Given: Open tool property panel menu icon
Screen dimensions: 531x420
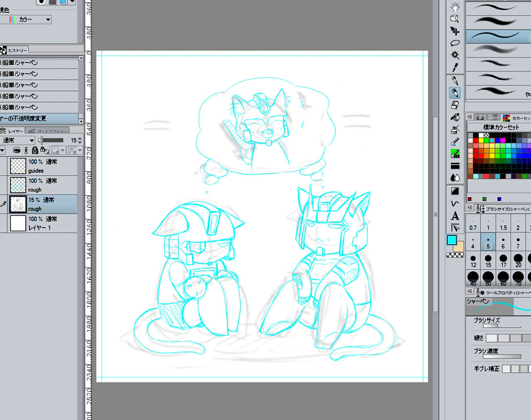Looking at the screenshot, I should pyautogui.click(x=470, y=291).
